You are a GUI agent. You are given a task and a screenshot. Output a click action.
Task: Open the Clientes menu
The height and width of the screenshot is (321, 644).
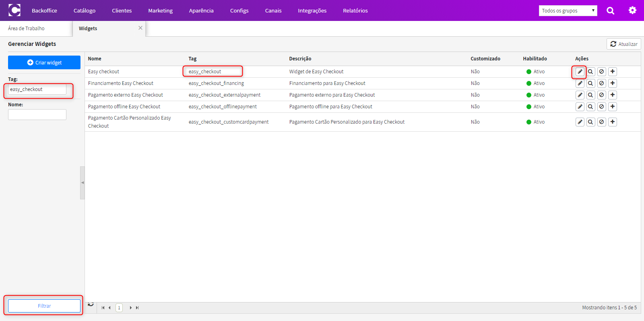coord(122,10)
